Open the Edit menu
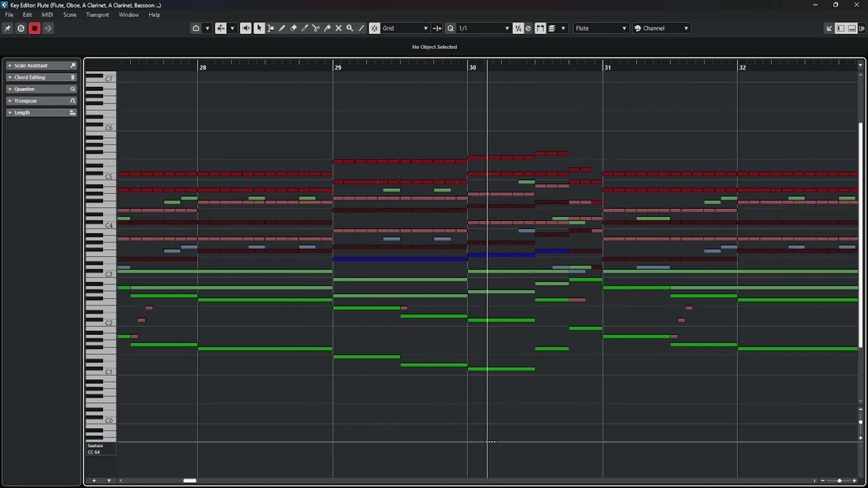 click(27, 15)
